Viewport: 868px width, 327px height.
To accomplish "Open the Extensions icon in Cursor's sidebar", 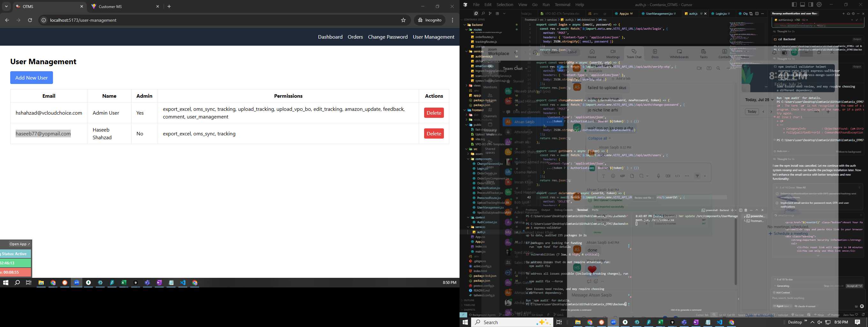I will (497, 13).
